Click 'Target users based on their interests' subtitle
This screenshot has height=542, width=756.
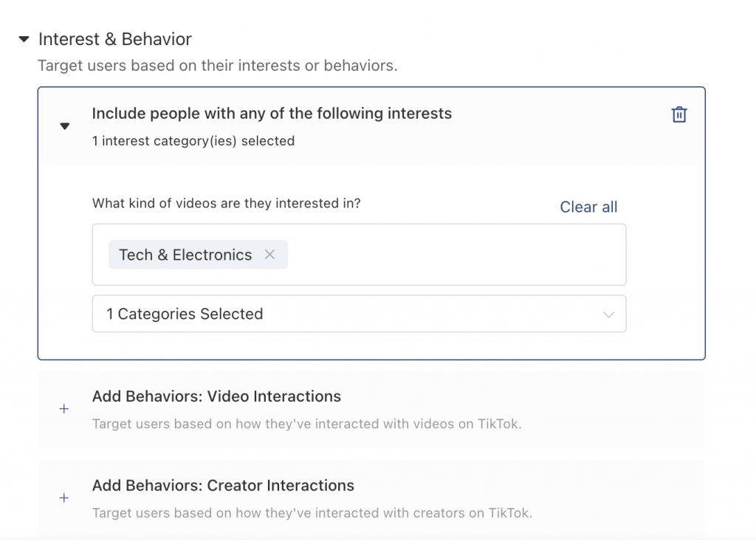(218, 66)
